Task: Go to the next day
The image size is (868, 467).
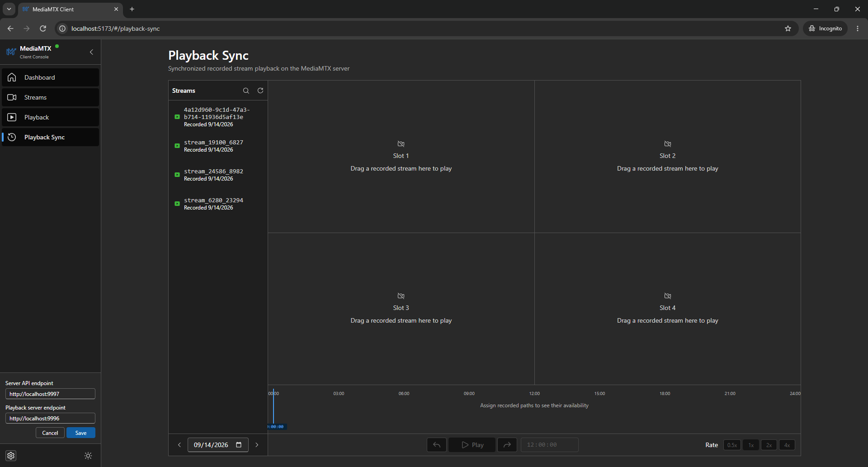Action: point(257,445)
